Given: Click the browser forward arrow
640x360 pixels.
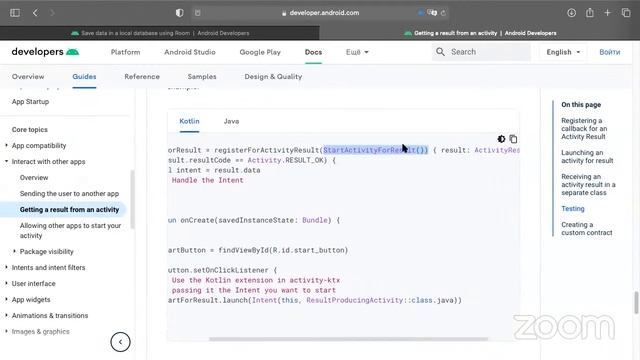Looking at the screenshot, I should [52, 13].
